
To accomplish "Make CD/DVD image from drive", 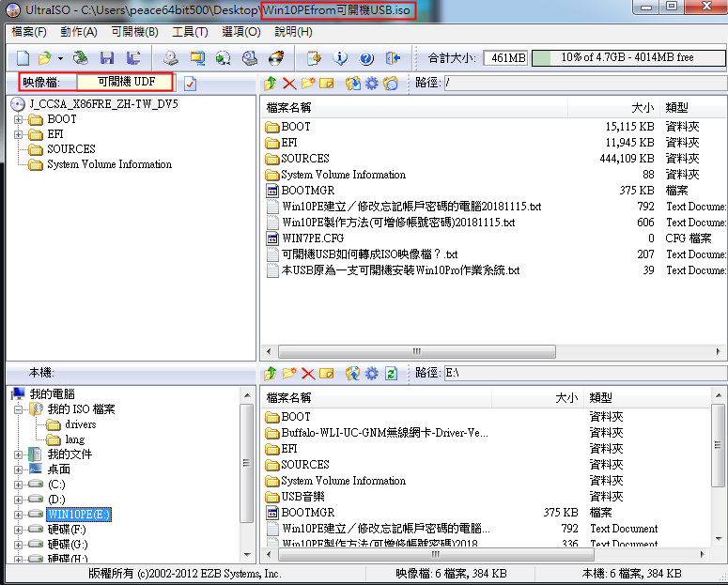I will (171, 58).
